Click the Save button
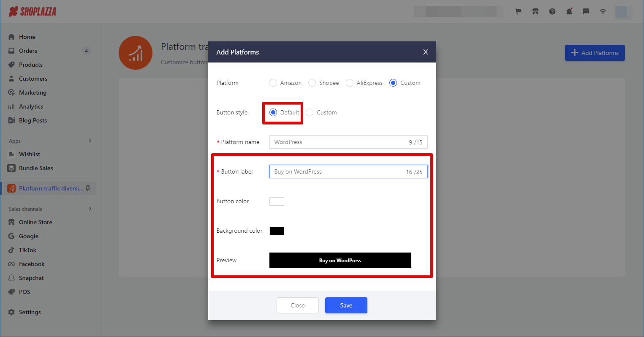 [x=346, y=305]
